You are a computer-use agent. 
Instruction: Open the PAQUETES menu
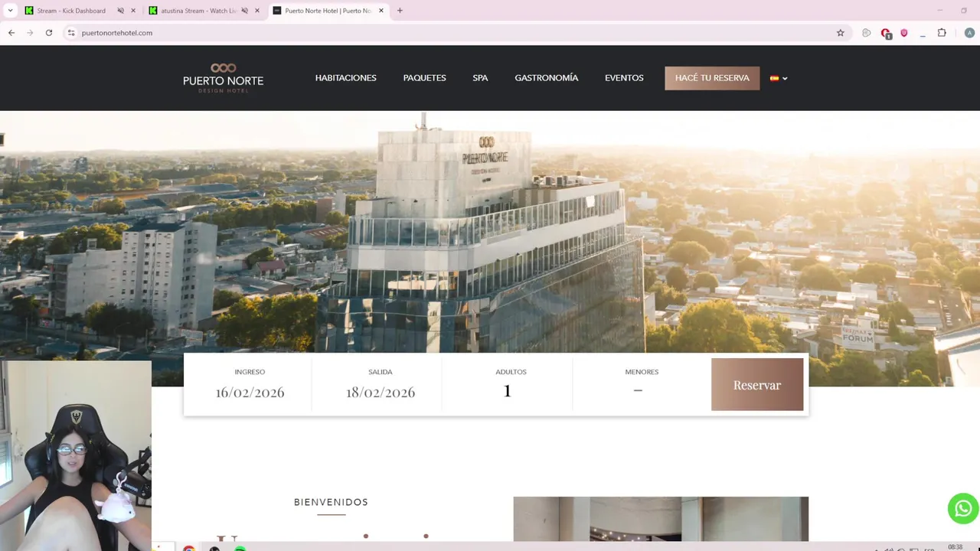(x=425, y=78)
